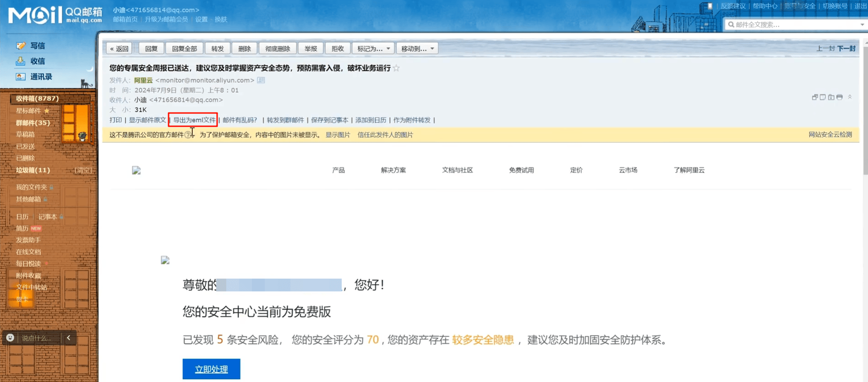Click in the 邮件全文搜索 search field
The height and width of the screenshot is (382, 868).
796,25
